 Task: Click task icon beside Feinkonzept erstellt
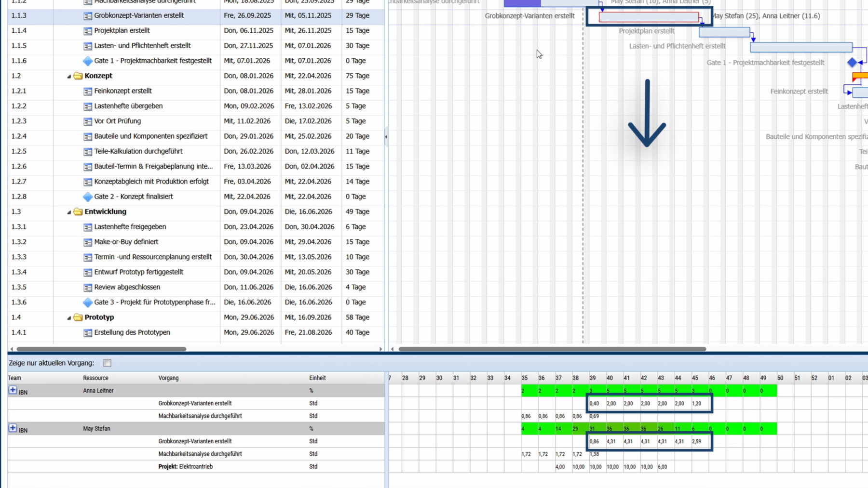coord(87,91)
